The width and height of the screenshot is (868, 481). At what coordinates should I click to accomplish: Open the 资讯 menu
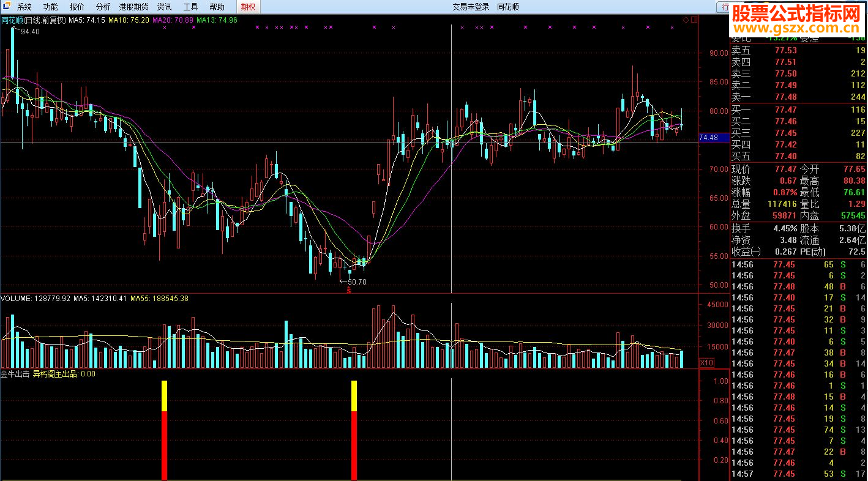[164, 7]
